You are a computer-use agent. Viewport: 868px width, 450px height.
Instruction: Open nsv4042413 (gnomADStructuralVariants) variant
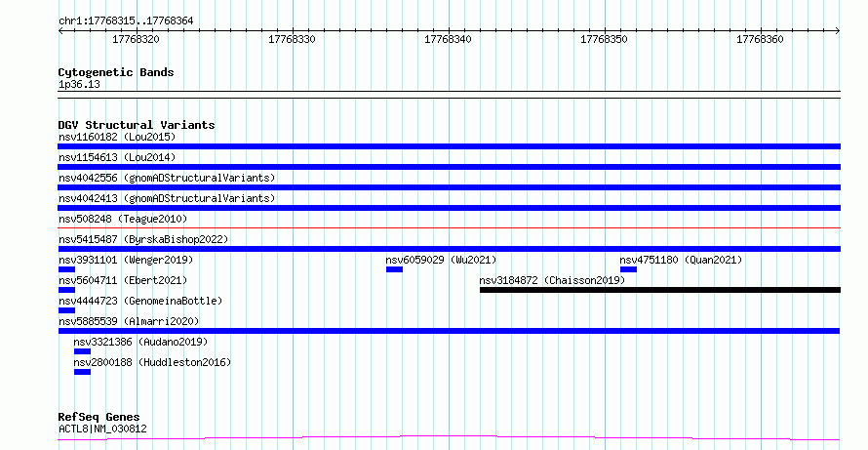click(167, 198)
